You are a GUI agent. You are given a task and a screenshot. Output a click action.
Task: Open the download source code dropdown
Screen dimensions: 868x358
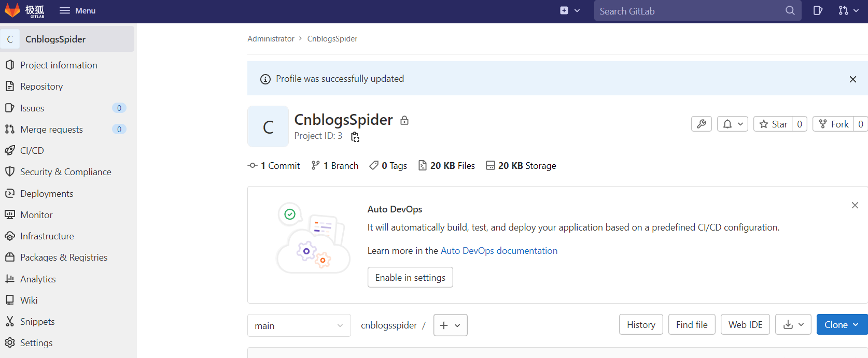click(793, 325)
